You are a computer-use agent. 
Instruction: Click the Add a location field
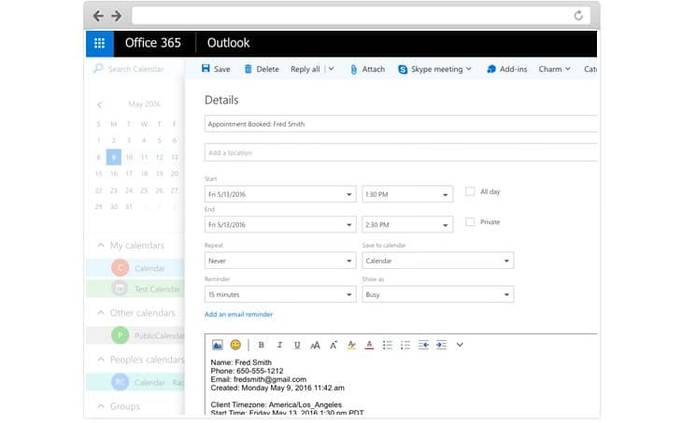tap(401, 153)
